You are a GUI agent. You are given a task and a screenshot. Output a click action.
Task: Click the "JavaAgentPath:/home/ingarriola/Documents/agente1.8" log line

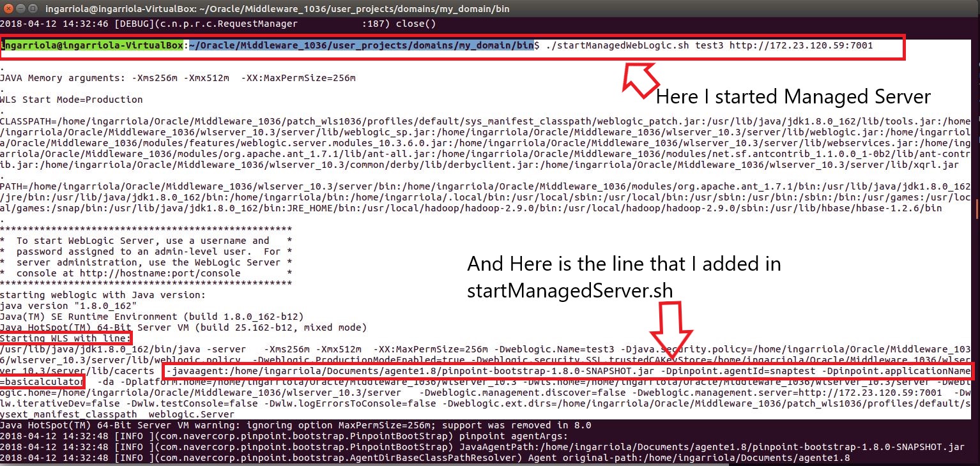pyautogui.click(x=482, y=447)
